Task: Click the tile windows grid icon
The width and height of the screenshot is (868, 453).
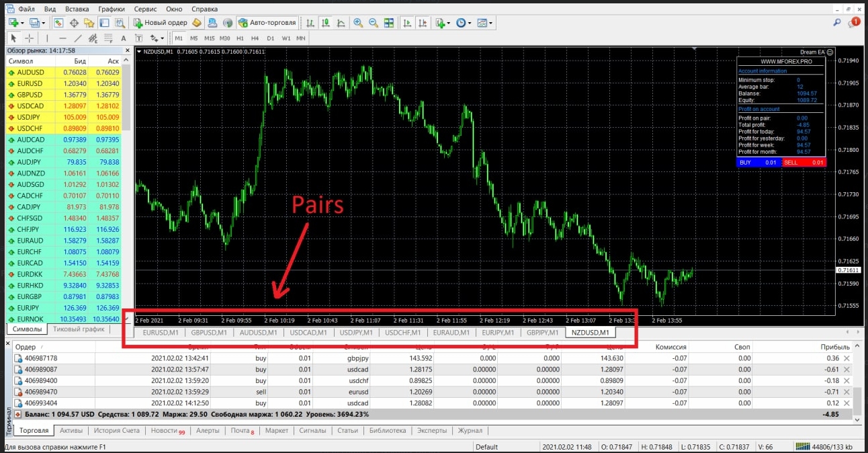Action: (388, 23)
